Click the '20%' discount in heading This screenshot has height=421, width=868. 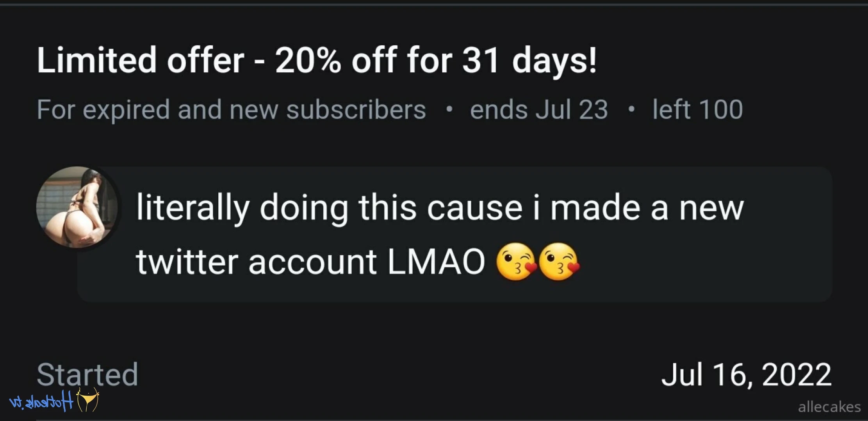[308, 60]
